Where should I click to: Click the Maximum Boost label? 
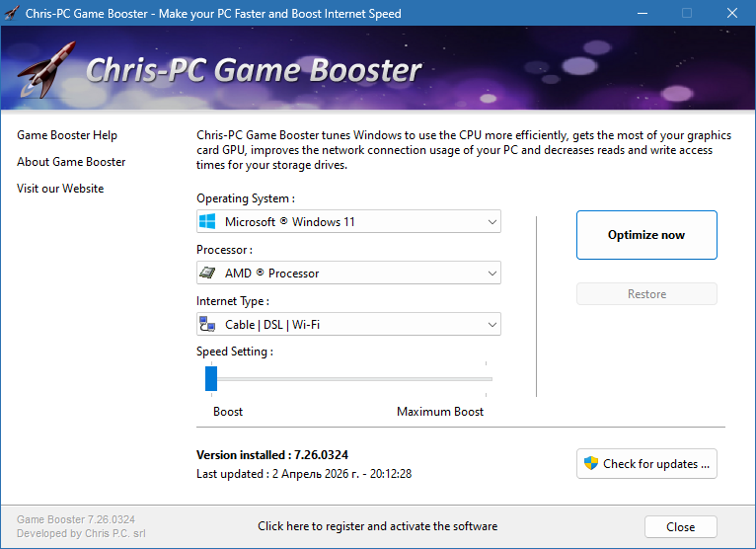[440, 412]
